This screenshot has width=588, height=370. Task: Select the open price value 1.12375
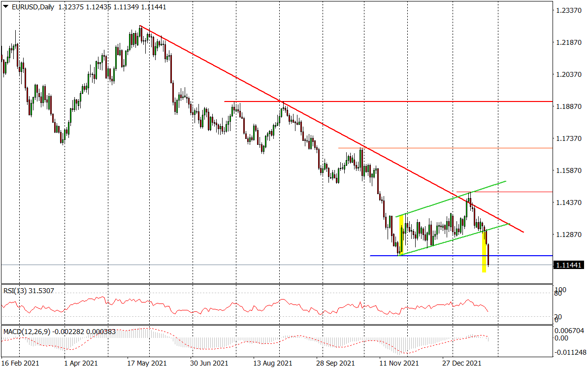[x=70, y=7]
